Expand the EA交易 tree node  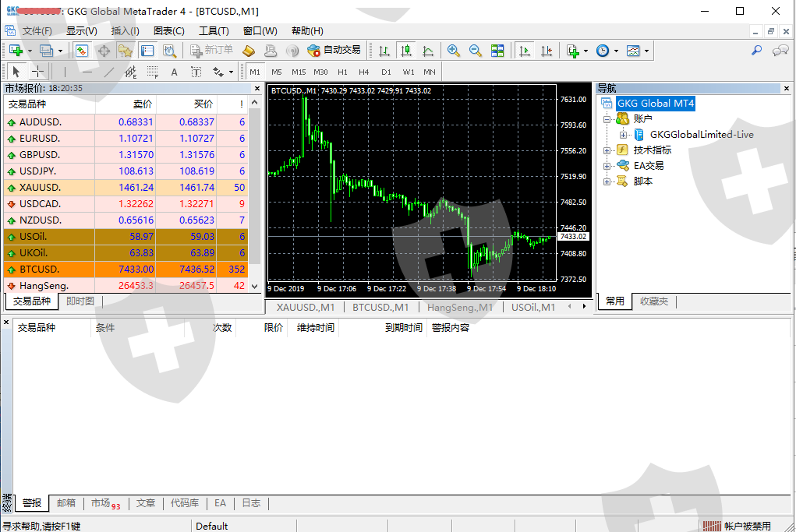tap(607, 166)
